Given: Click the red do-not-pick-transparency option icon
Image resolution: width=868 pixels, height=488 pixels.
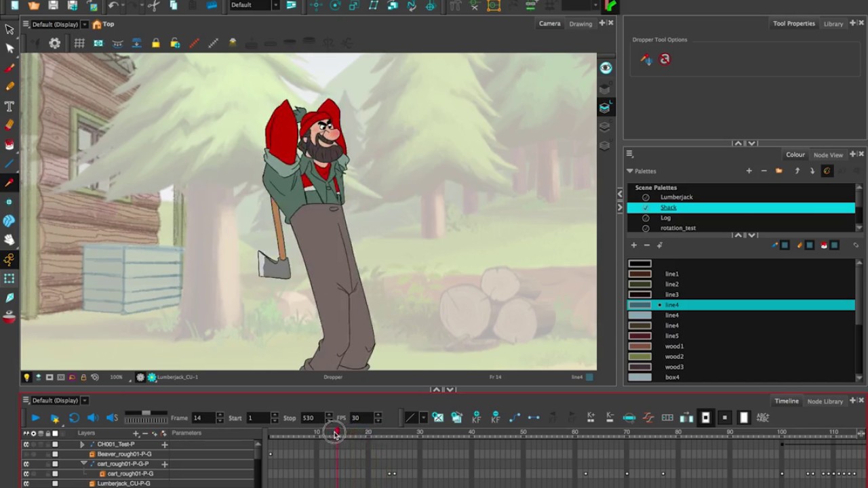Looking at the screenshot, I should point(665,59).
